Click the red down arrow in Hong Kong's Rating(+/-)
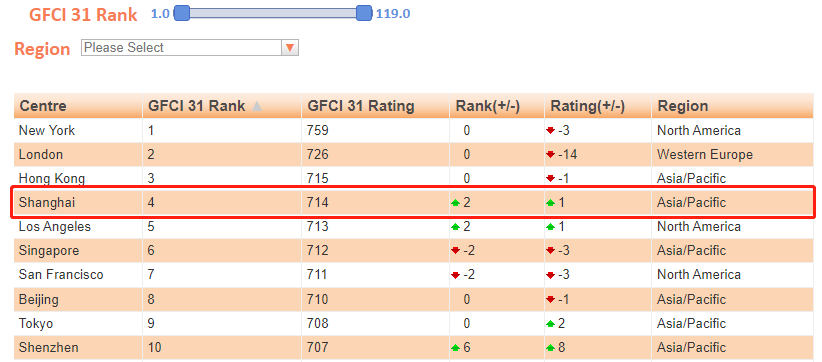The height and width of the screenshot is (362, 822). (550, 179)
